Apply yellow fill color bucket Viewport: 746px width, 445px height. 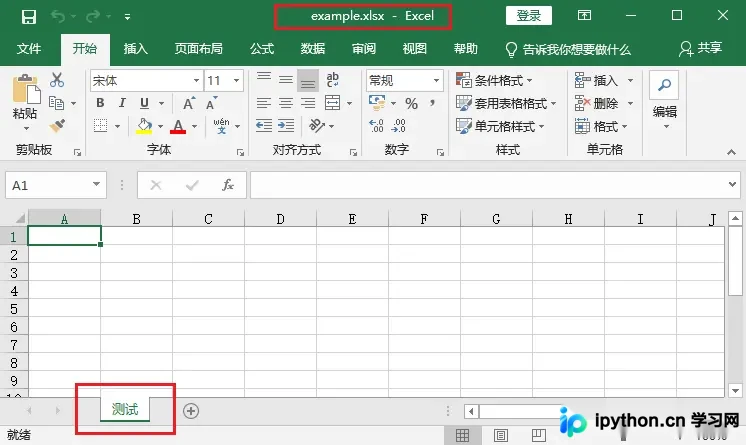tap(144, 126)
